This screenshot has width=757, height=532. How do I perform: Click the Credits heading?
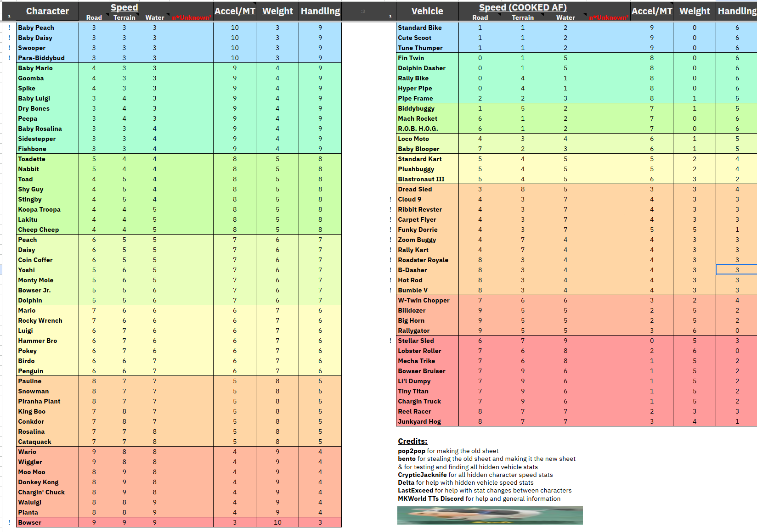click(x=412, y=441)
